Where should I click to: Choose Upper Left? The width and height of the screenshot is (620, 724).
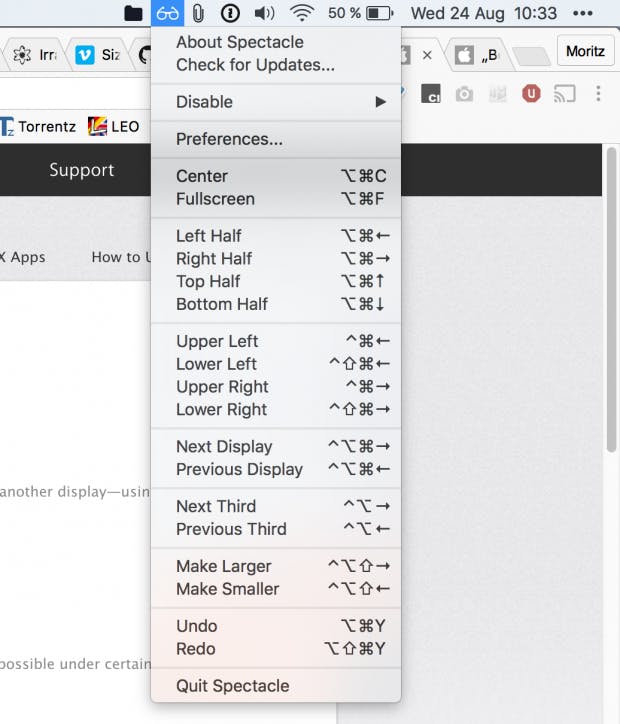click(x=276, y=341)
